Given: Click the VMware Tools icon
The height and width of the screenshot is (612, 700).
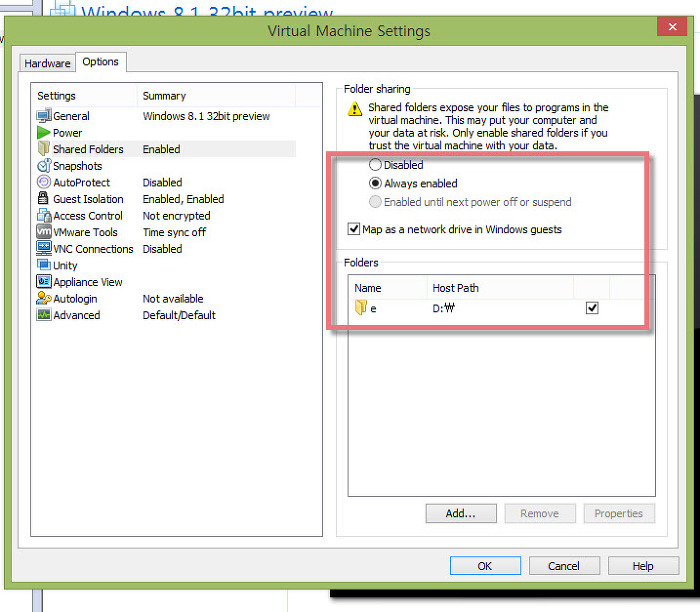Looking at the screenshot, I should click(44, 232).
